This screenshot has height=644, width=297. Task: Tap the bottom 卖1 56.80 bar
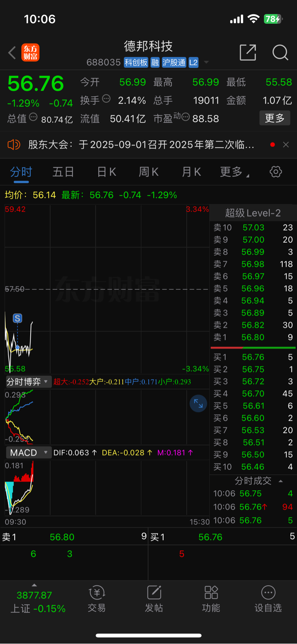click(74, 537)
